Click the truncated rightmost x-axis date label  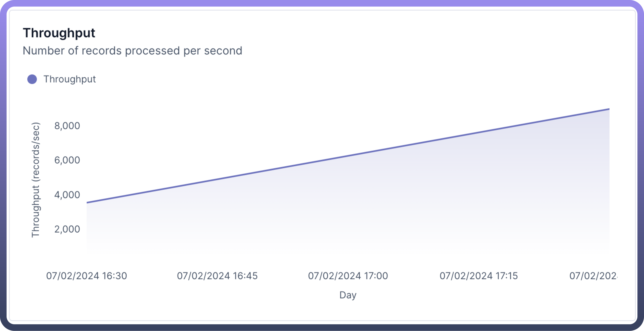tap(593, 276)
